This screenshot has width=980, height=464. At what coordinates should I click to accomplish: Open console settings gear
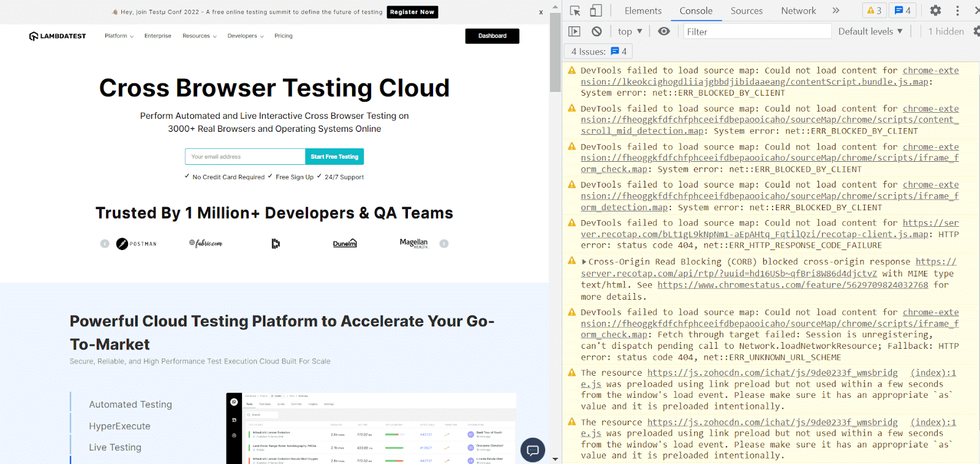[x=976, y=31]
